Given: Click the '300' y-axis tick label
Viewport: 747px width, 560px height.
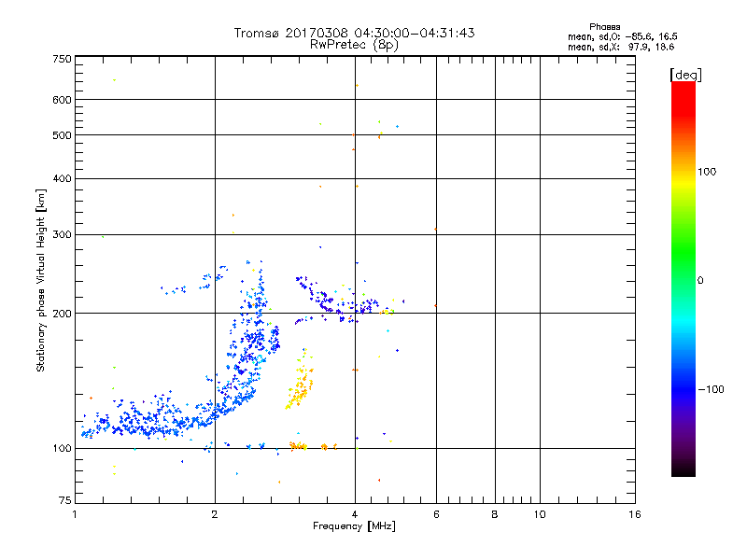Looking at the screenshot, I should point(62,235).
